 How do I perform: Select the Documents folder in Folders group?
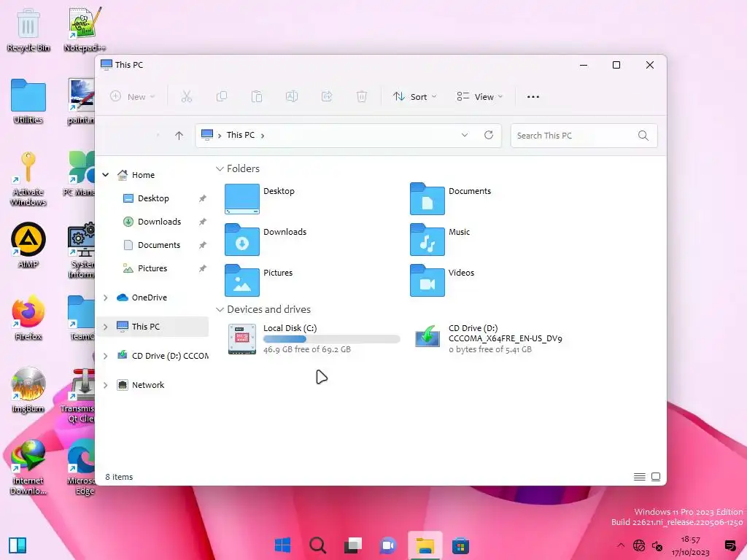(450, 198)
